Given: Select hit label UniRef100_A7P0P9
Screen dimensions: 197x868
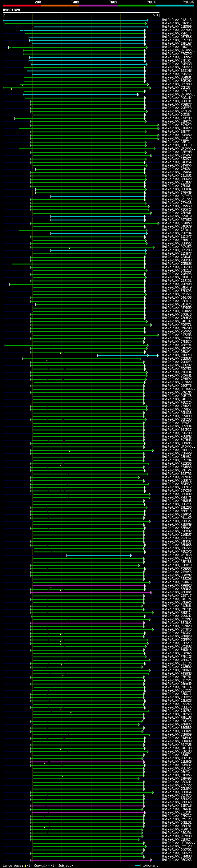Looking at the screenshot, I should click(x=177, y=128).
